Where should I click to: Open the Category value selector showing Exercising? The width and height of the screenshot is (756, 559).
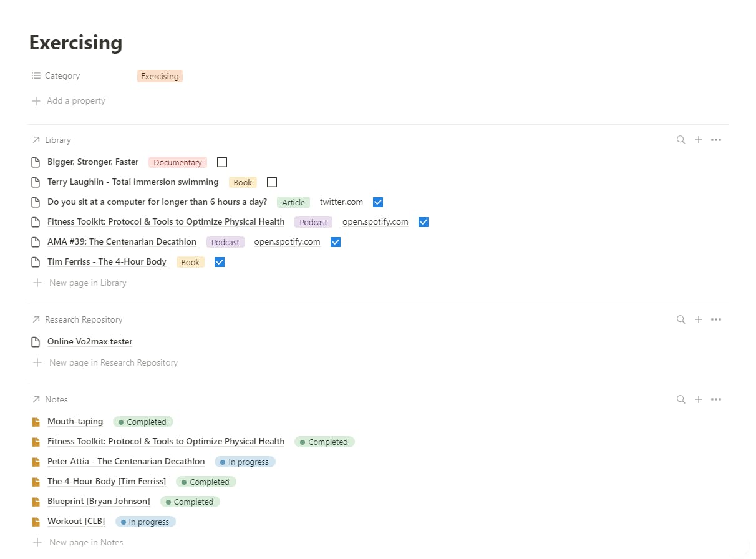point(160,75)
